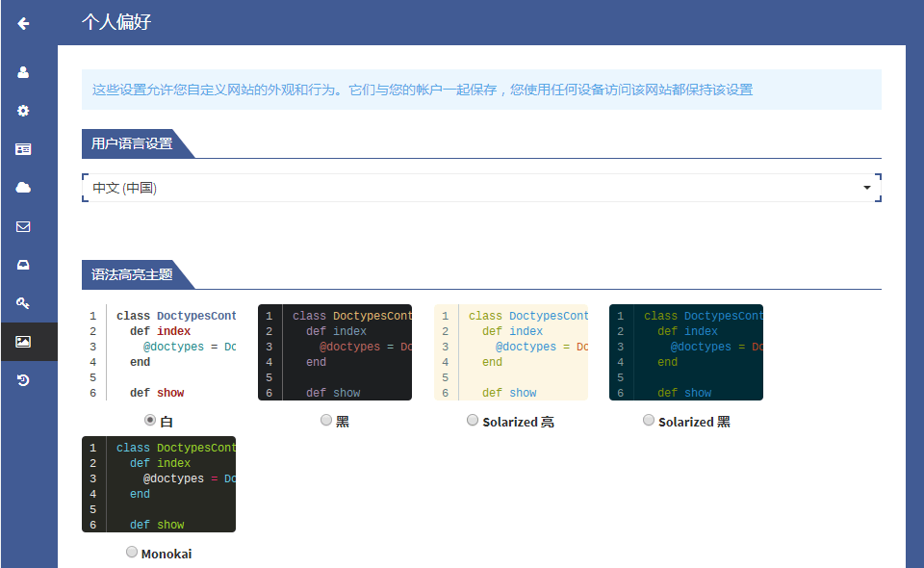The height and width of the screenshot is (568, 924).
Task: Select the Monokai radio button
Action: [132, 552]
